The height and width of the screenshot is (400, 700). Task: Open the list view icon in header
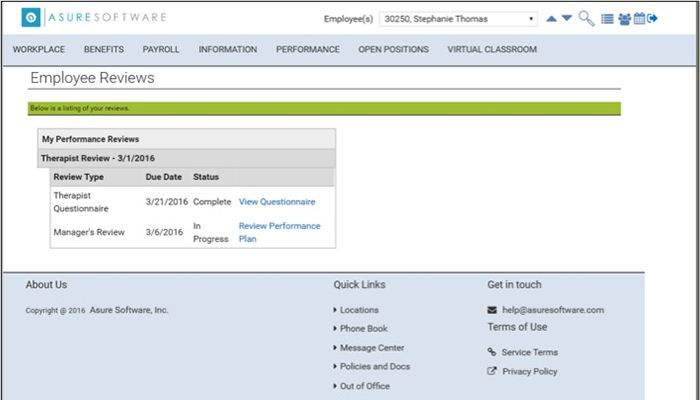tap(607, 19)
